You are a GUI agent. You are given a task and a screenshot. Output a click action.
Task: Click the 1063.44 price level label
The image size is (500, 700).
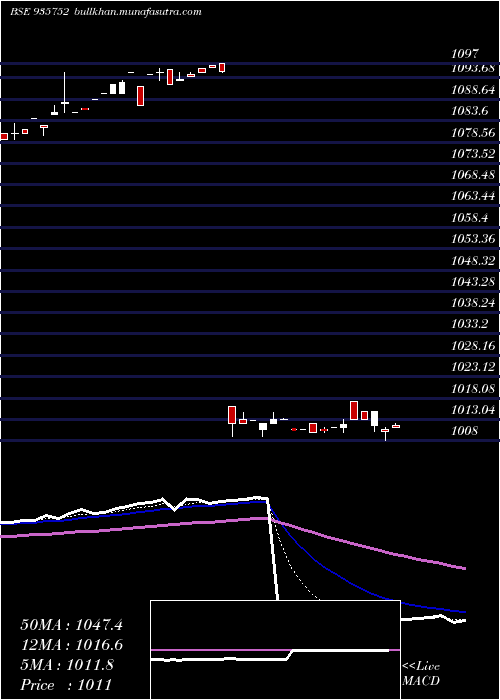tap(473, 196)
